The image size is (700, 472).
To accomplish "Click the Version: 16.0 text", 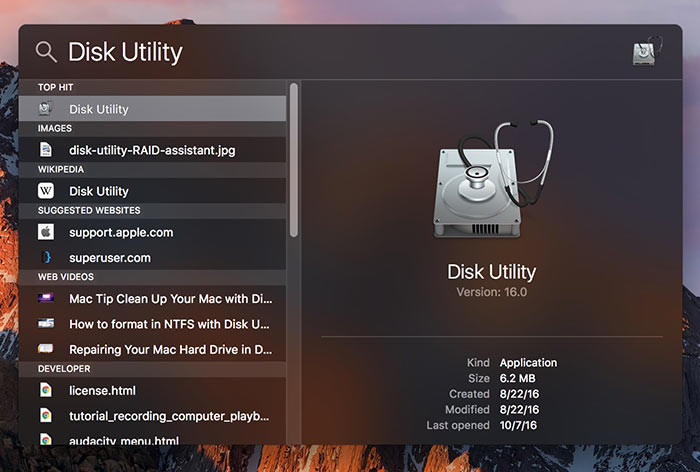I will (492, 292).
